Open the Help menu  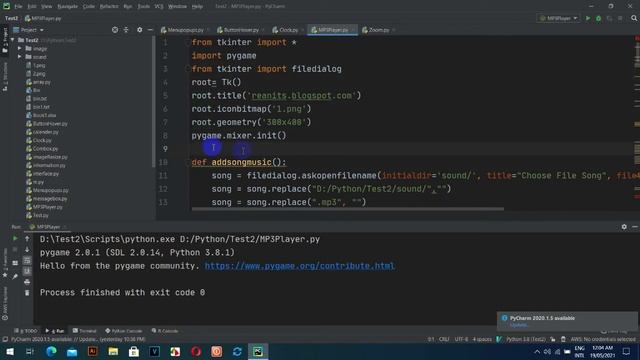197,7
